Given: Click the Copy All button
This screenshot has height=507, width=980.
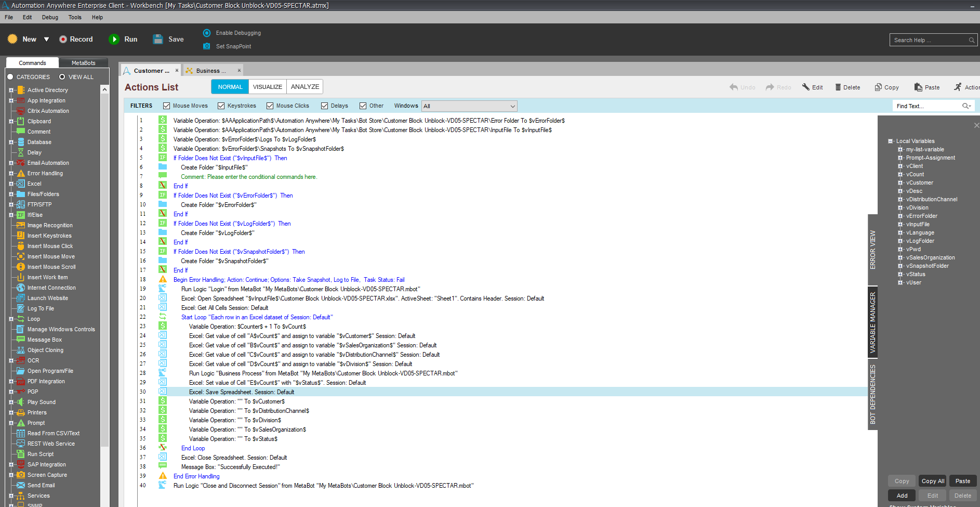Looking at the screenshot, I should [x=933, y=481].
